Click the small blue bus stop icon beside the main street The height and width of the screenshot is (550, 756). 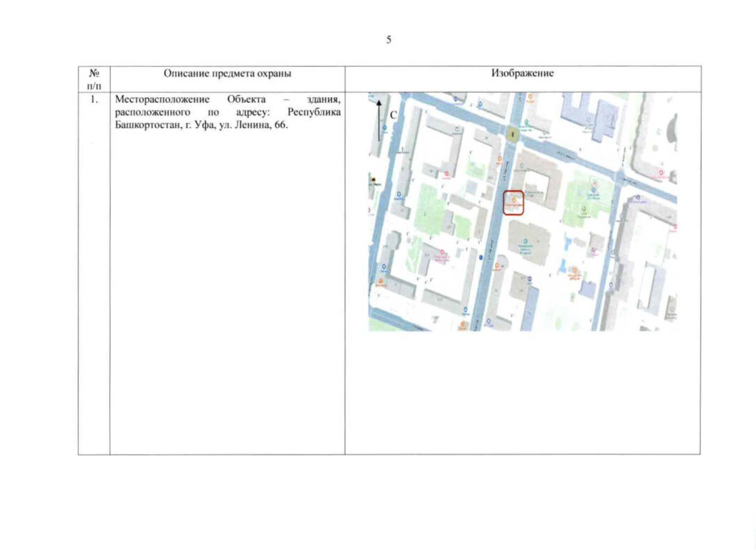tap(481, 258)
